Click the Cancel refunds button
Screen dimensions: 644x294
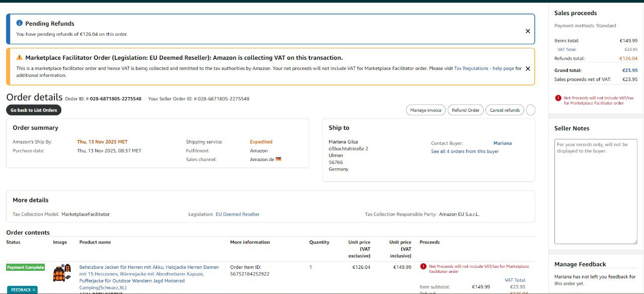tap(504, 110)
